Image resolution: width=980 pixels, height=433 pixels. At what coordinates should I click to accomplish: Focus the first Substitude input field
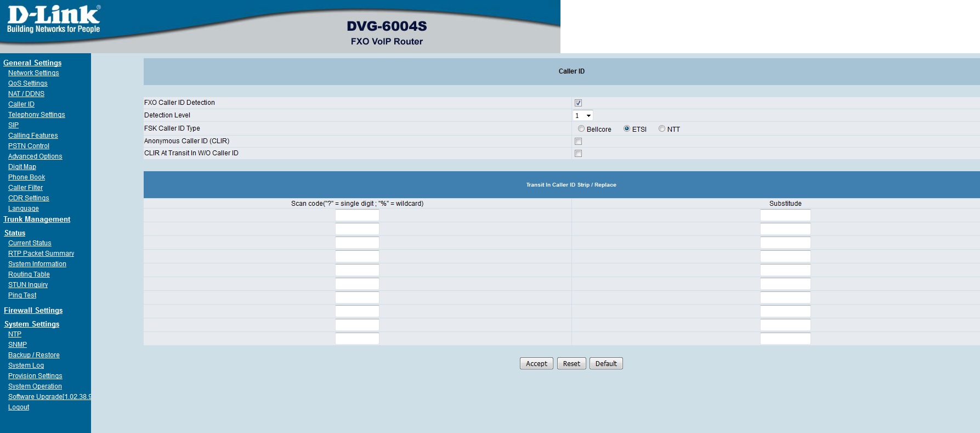(x=785, y=215)
